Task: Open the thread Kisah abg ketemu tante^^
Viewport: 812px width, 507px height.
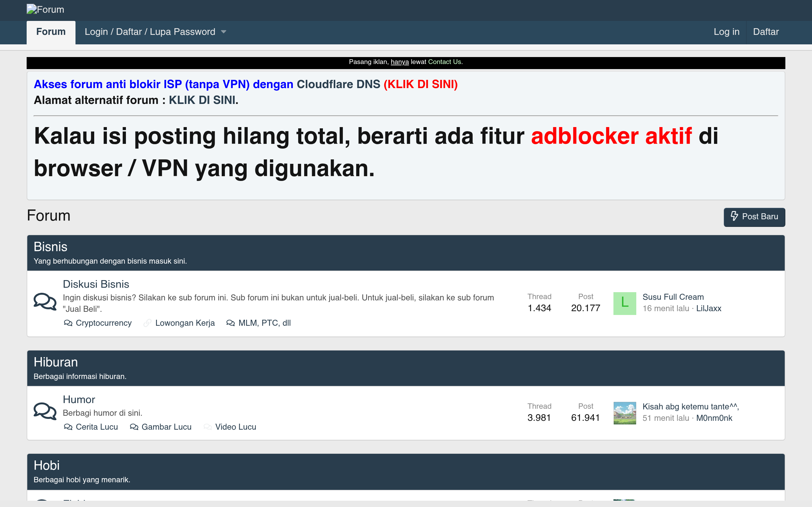Action: coord(691,407)
